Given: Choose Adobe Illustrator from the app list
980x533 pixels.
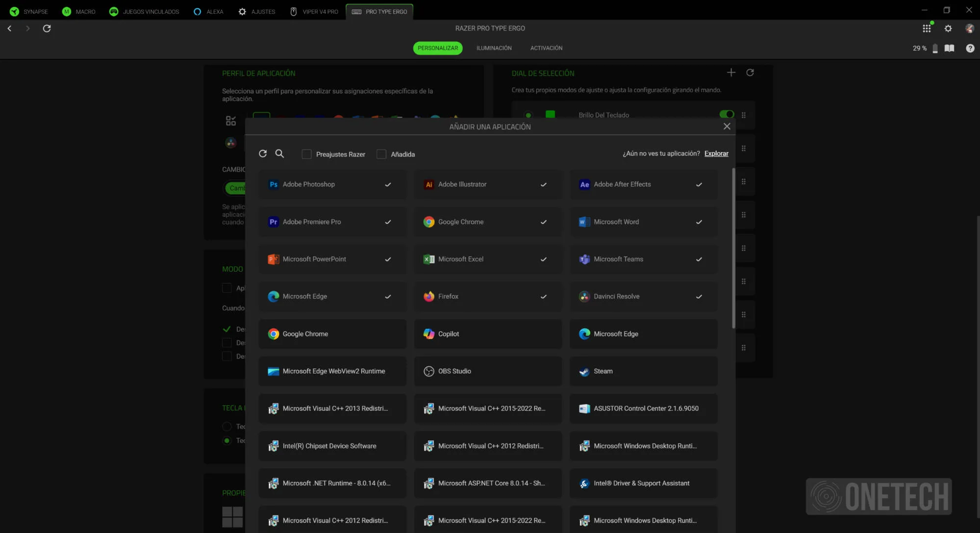Looking at the screenshot, I should [488, 184].
